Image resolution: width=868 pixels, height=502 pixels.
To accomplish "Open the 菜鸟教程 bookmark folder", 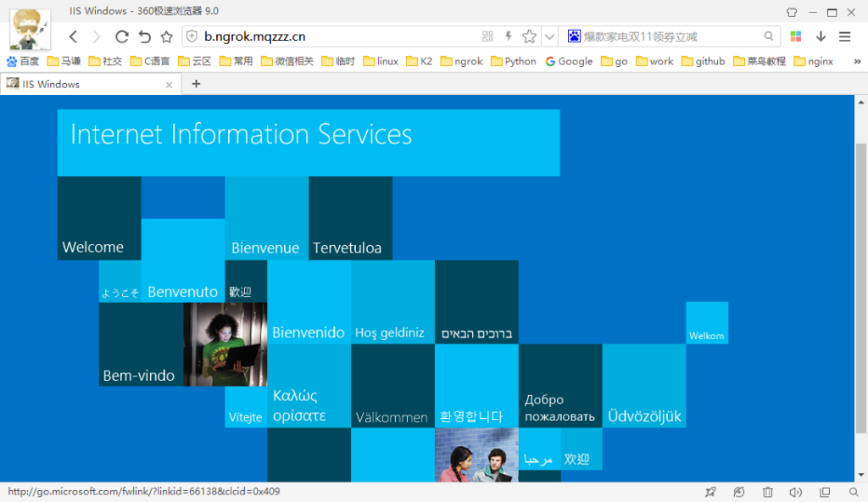I will point(759,61).
